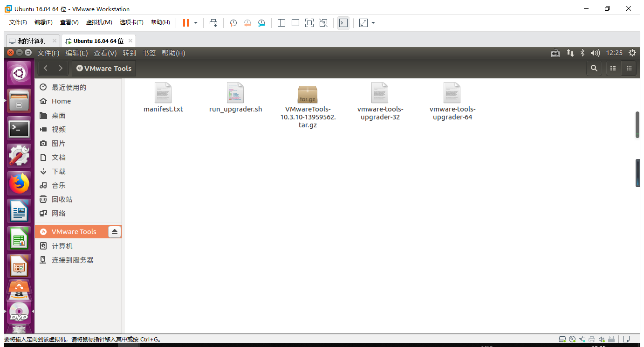Screen dimensions: 644x347
Task: Go back in the file manager
Action: (x=46, y=68)
